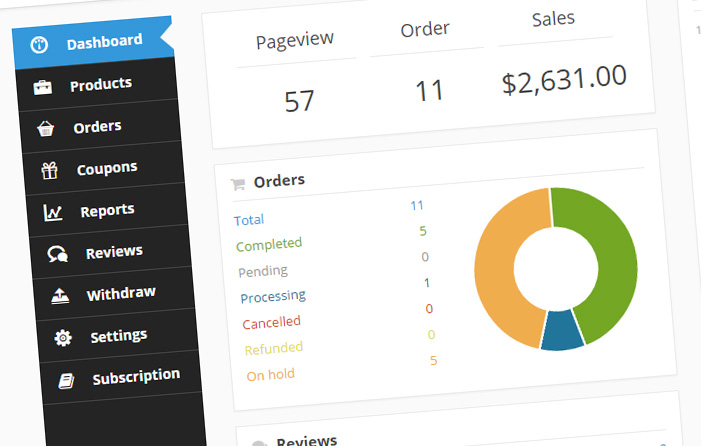Screen dimensions: 701x446
Task: Open the Dashboard menu item
Action: tap(93, 43)
